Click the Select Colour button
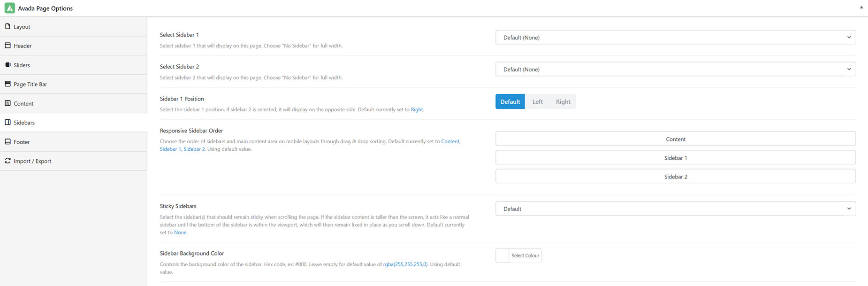868x286 pixels. [525, 255]
